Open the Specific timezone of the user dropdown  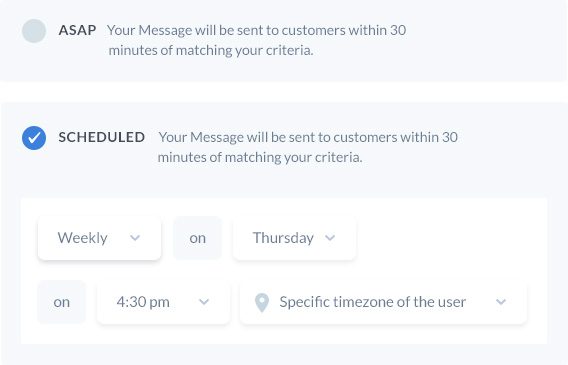click(x=383, y=302)
